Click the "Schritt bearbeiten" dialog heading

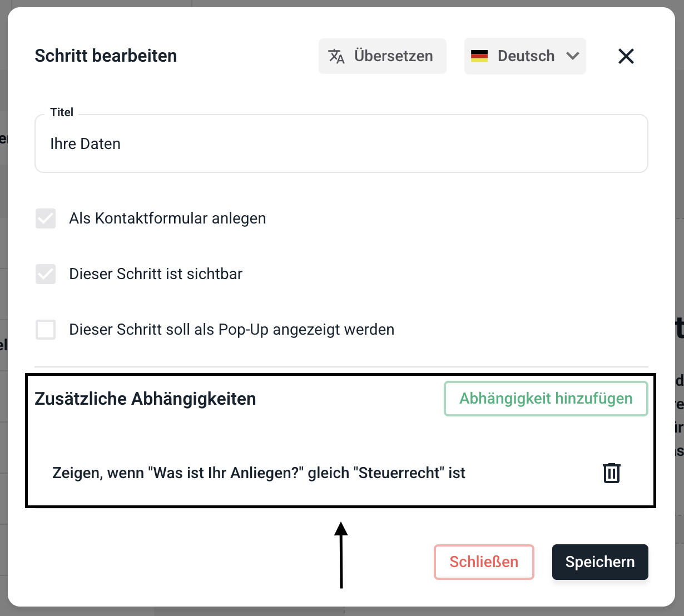[106, 56]
